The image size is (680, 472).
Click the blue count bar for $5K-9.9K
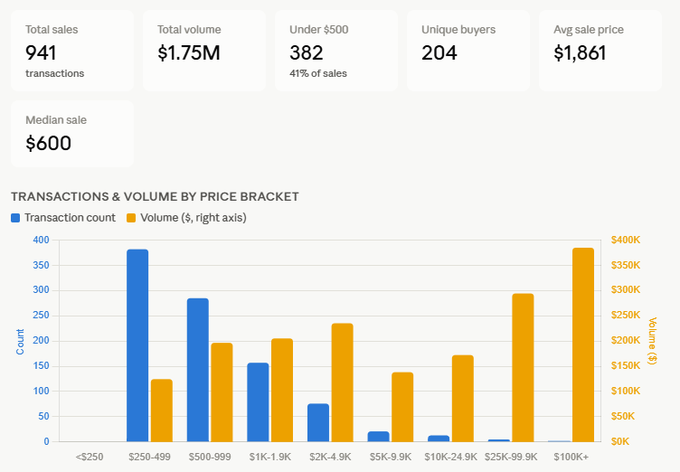tap(379, 436)
